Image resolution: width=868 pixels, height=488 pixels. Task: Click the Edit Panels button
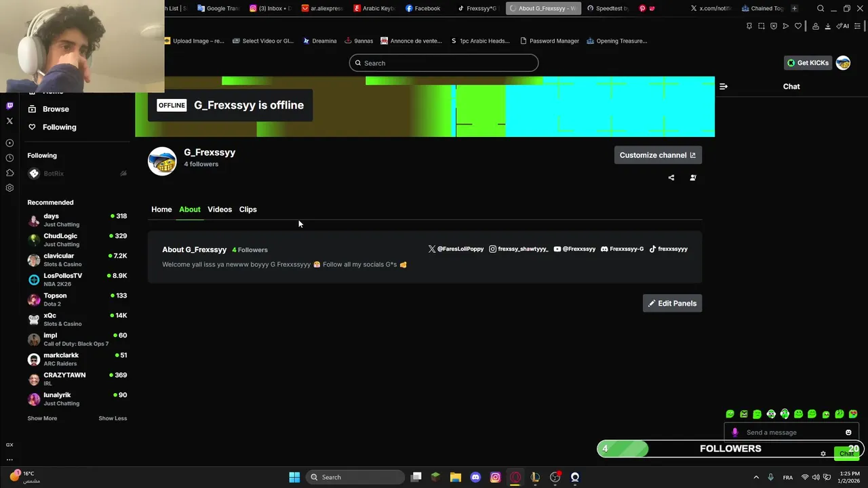[672, 303]
